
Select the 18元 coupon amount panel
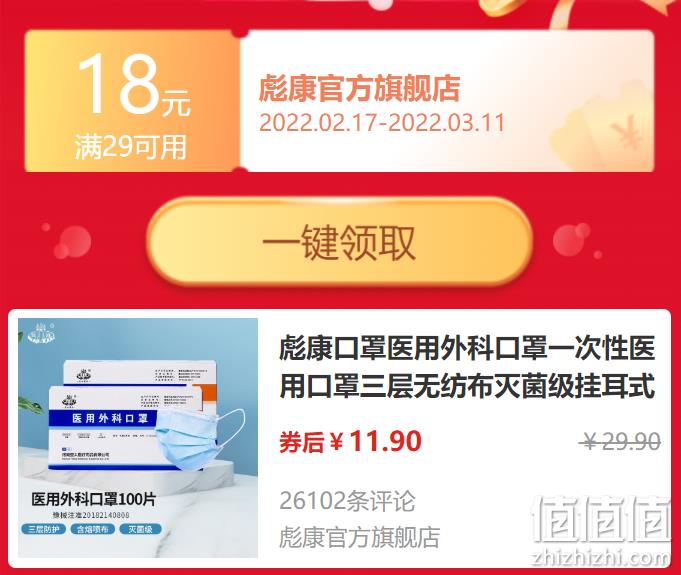click(x=132, y=101)
